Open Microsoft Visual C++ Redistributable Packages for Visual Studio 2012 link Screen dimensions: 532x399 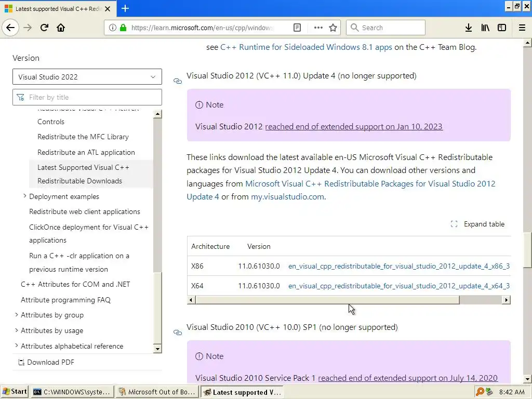[341, 190]
